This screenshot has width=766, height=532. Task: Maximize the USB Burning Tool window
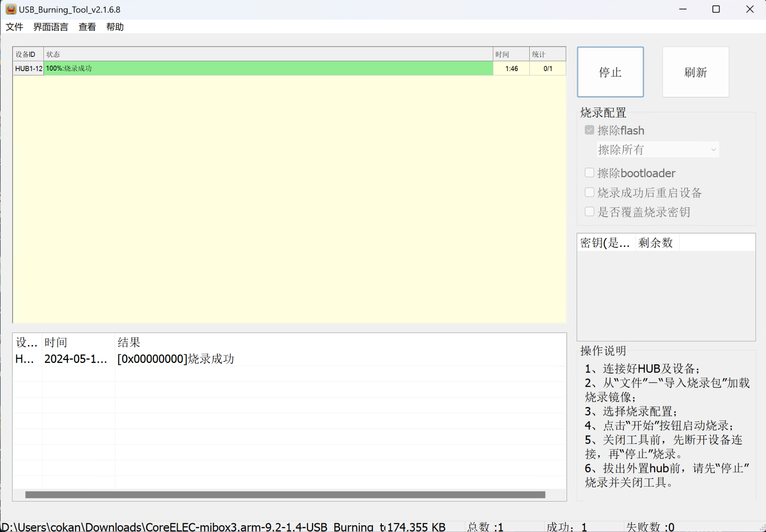point(716,9)
